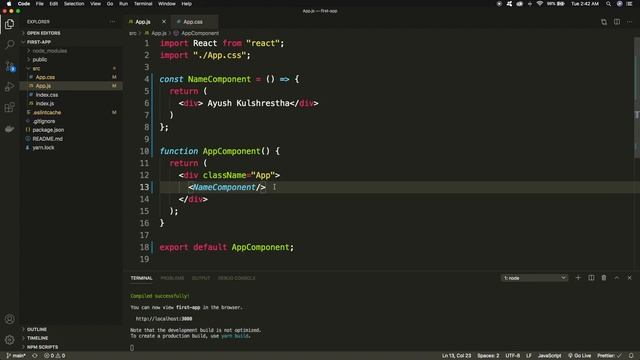Click Go Live in status bar
Image resolution: width=640 pixels, height=360 pixels.
580,356
